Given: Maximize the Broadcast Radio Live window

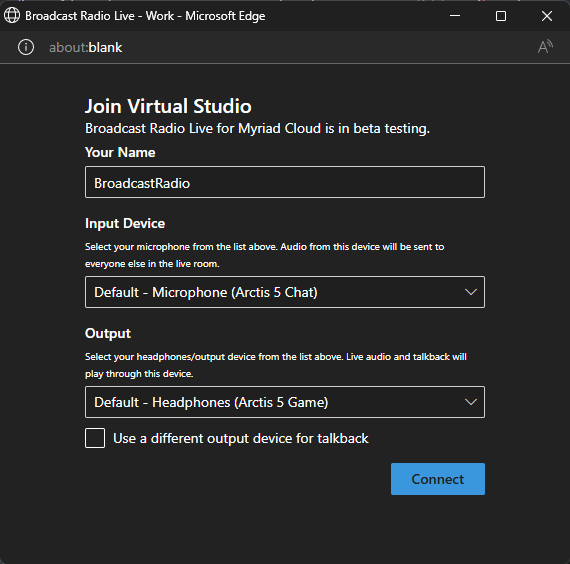Looking at the screenshot, I should tap(501, 16).
